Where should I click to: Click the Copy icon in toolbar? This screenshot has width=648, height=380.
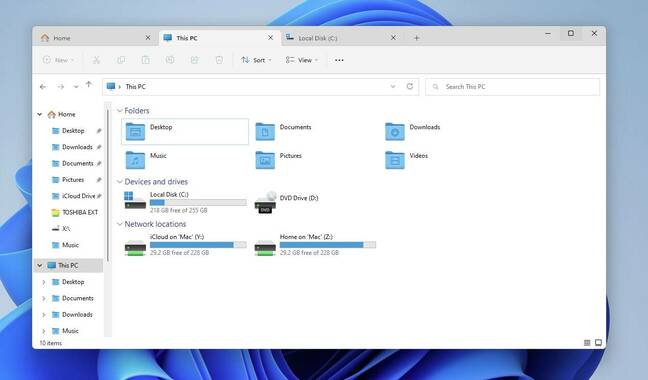(121, 60)
